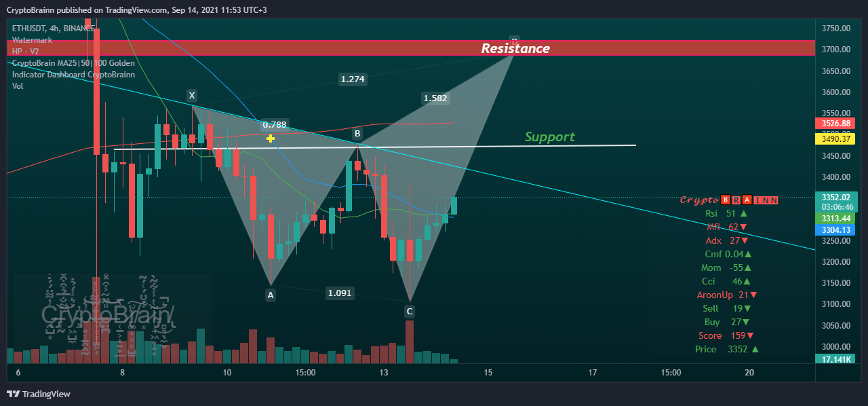Click the red resistance zone band
Viewport: 868px width, 406px height.
tap(410, 48)
